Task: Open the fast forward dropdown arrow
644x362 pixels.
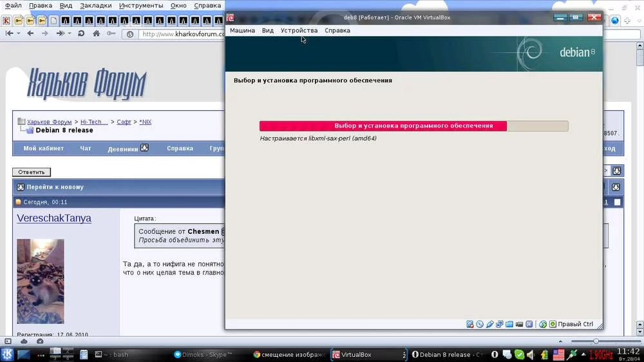Action: (x=70, y=33)
